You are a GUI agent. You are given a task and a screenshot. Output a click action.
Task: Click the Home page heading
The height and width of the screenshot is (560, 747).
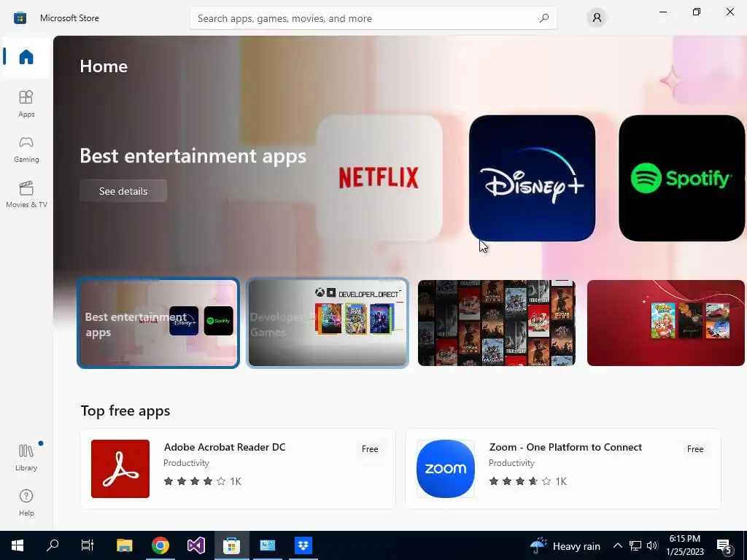104,66
